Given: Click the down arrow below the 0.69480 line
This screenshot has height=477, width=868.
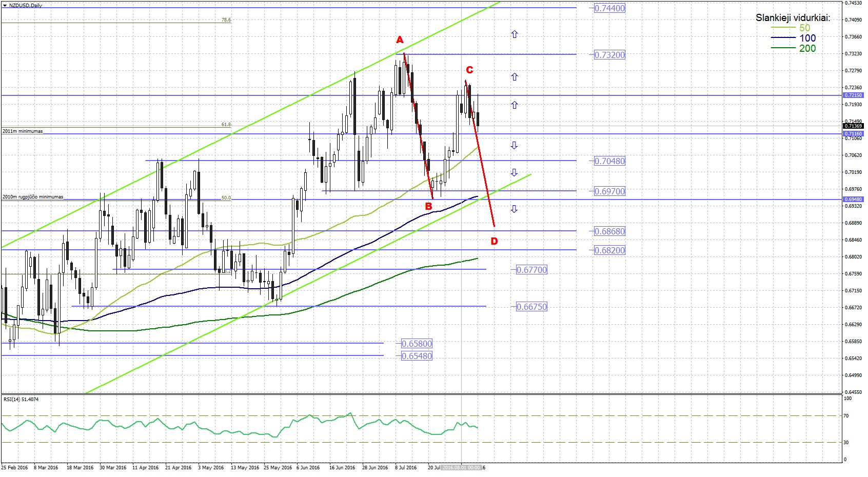Looking at the screenshot, I should pos(514,209).
